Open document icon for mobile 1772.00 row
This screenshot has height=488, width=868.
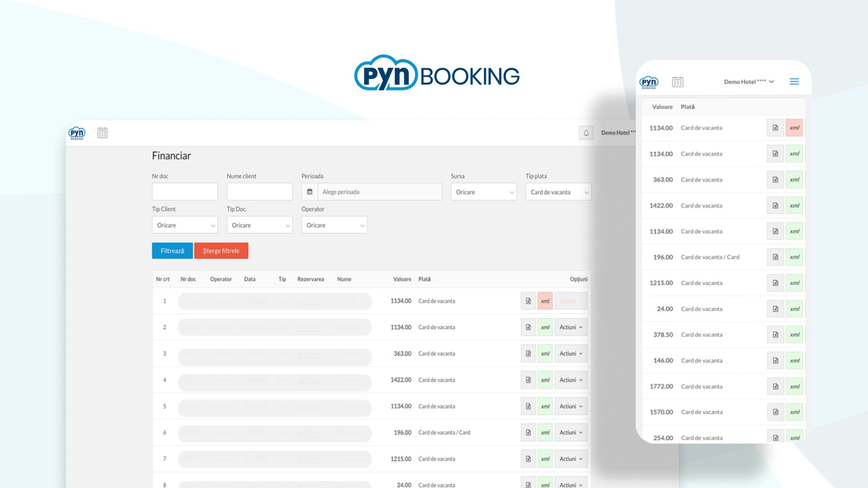(775, 386)
